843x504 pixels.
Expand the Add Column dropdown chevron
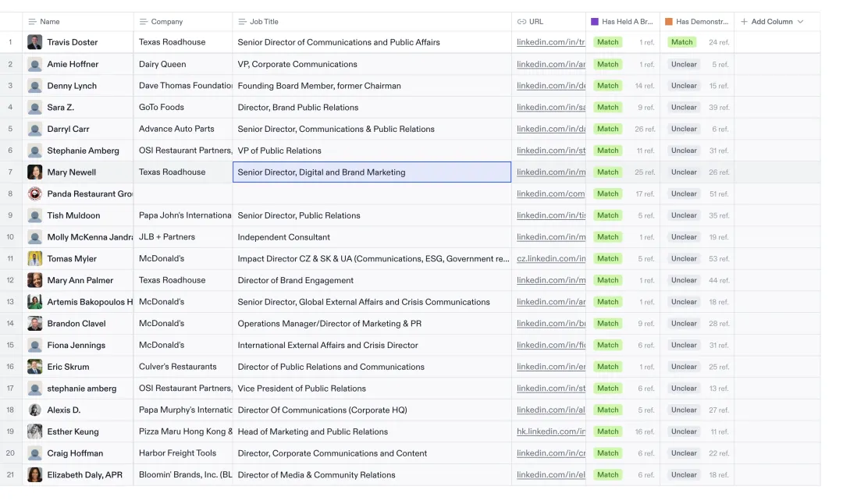800,22
